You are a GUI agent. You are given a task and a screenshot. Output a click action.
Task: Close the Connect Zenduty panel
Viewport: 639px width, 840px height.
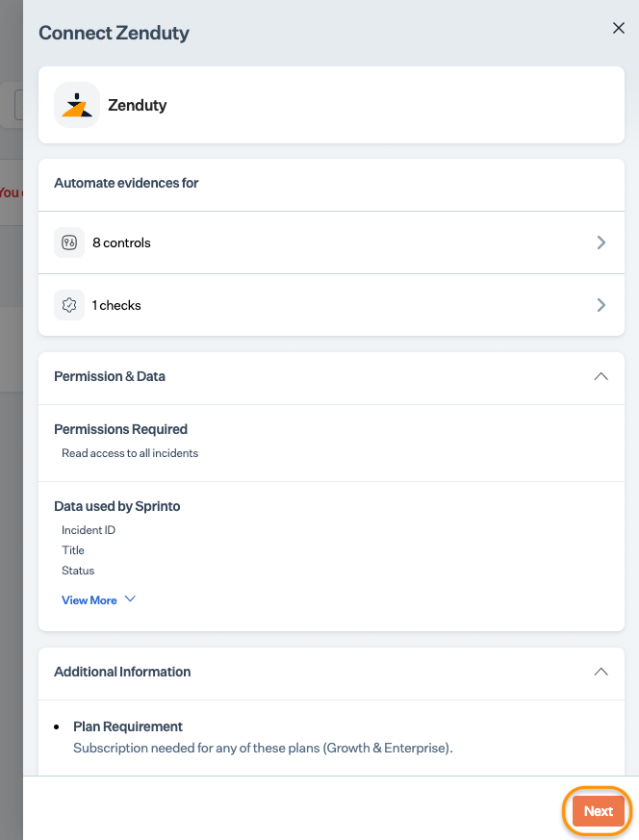[619, 28]
